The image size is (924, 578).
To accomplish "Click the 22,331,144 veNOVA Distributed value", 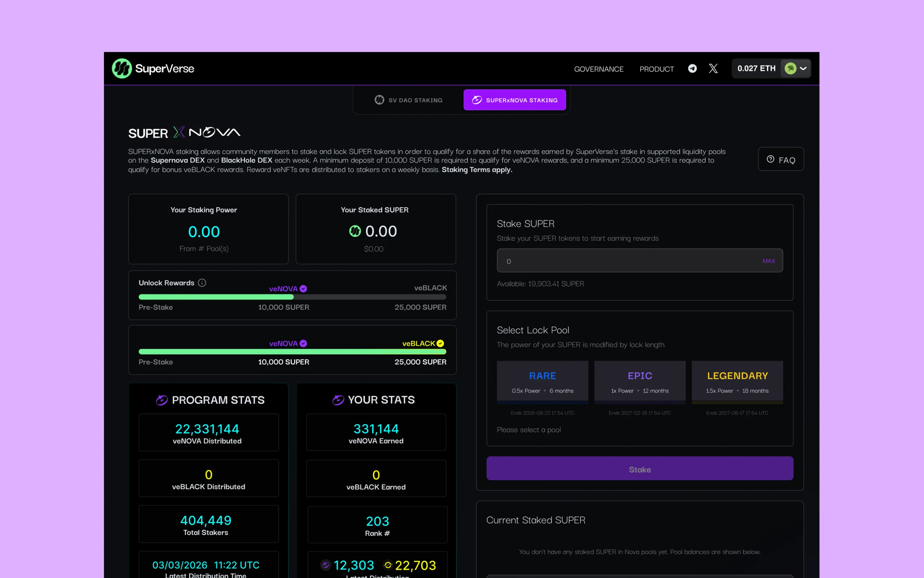I will (207, 429).
